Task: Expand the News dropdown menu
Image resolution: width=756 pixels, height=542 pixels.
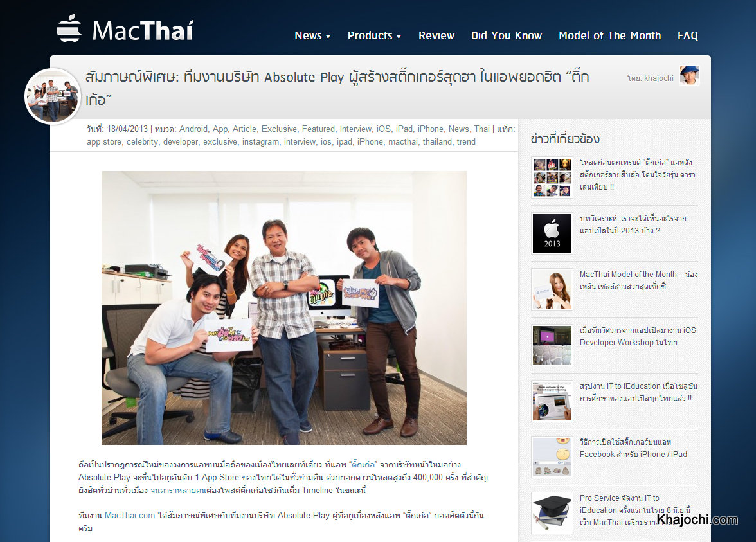Action: [312, 36]
